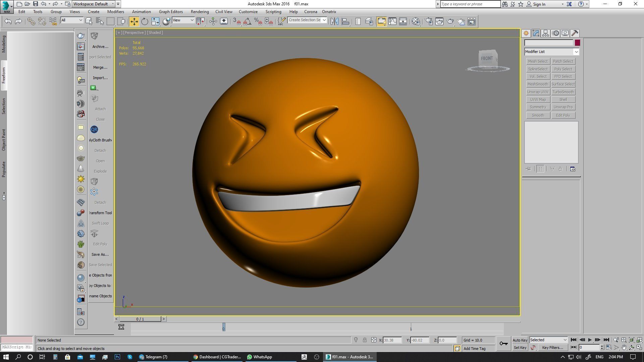Image resolution: width=644 pixels, height=362 pixels.
Task: Open Select by Name list icon
Action: pyautogui.click(x=100, y=21)
